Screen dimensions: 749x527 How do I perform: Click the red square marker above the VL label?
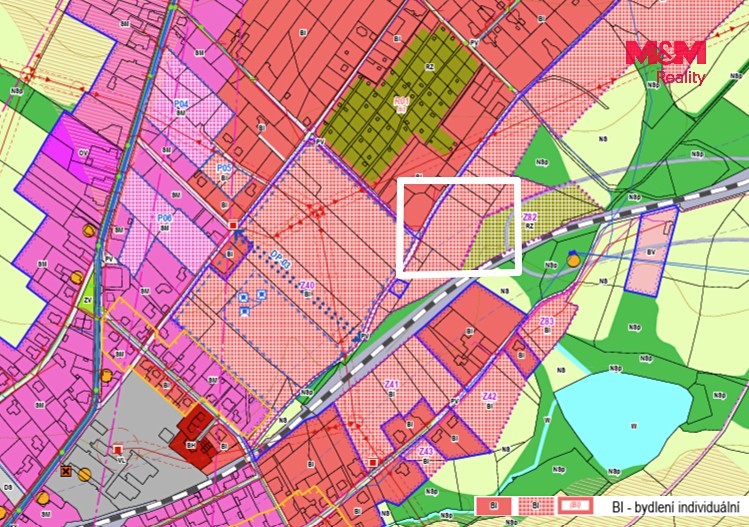118,449
